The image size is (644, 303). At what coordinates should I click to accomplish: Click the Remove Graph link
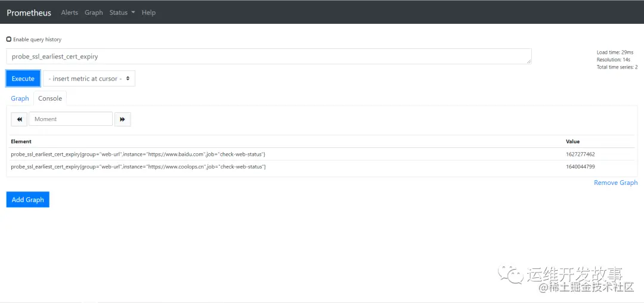pos(615,183)
